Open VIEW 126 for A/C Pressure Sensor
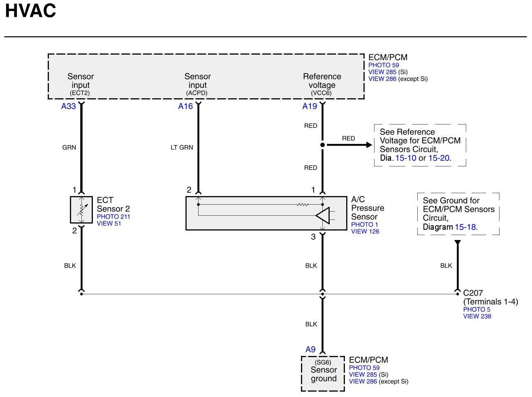 365,231
